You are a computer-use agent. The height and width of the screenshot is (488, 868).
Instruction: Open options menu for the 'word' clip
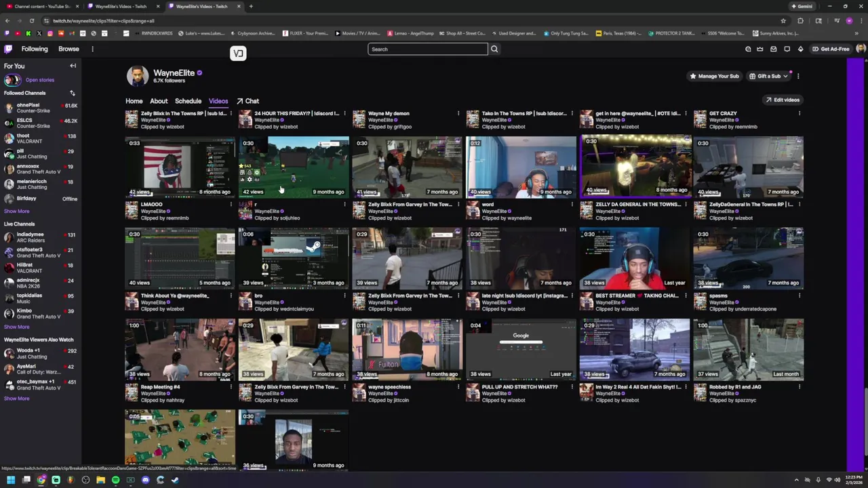tap(572, 204)
